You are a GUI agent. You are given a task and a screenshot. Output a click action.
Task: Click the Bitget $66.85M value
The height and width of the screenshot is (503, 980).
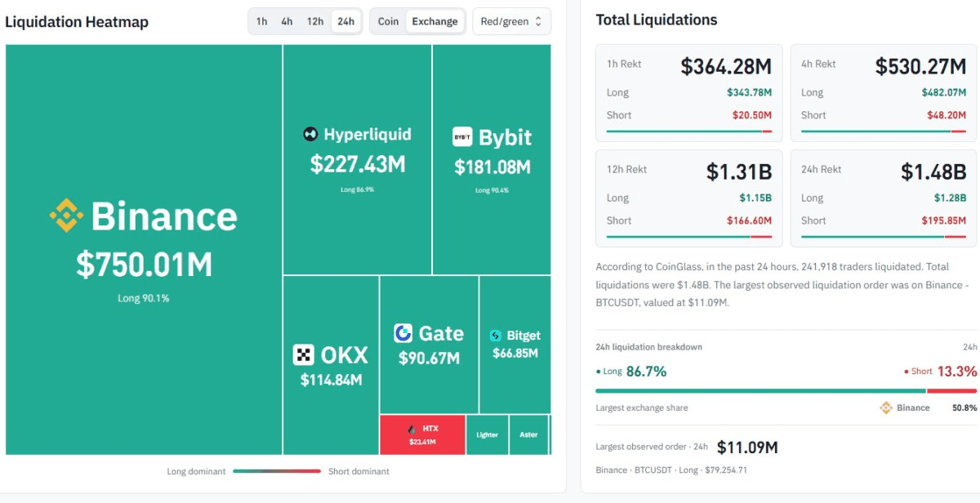[515, 354]
